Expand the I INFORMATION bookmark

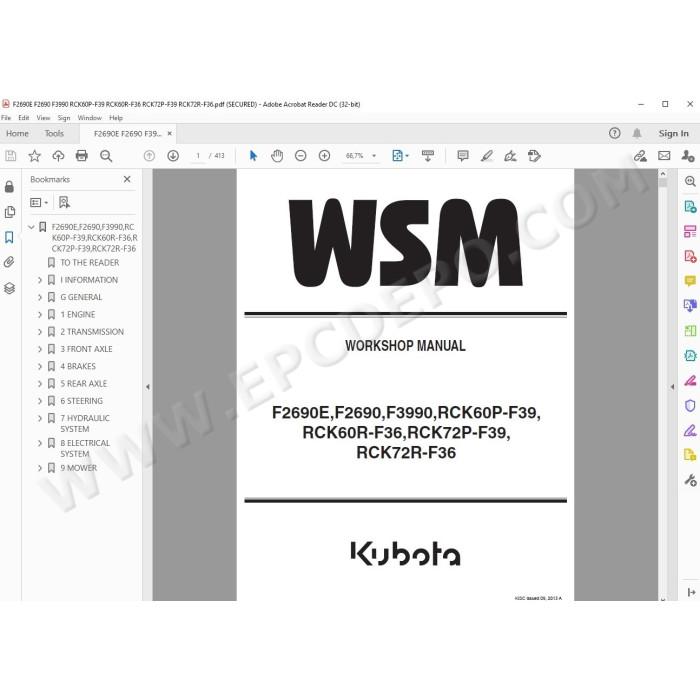coord(40,280)
